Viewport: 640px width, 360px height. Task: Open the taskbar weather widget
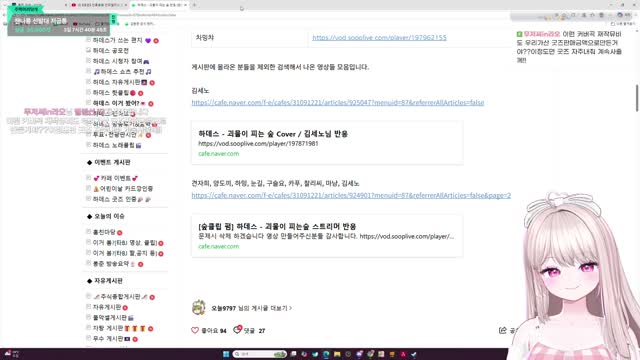coord(11,354)
